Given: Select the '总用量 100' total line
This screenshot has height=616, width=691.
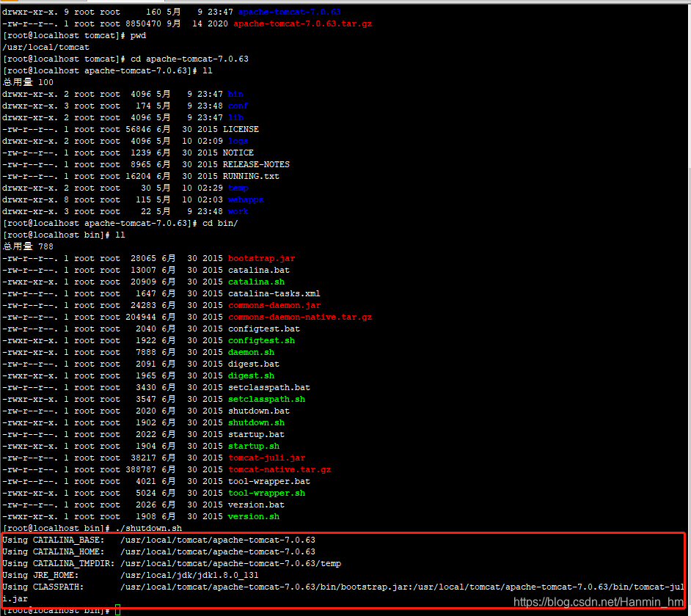Looking at the screenshot, I should (28, 82).
